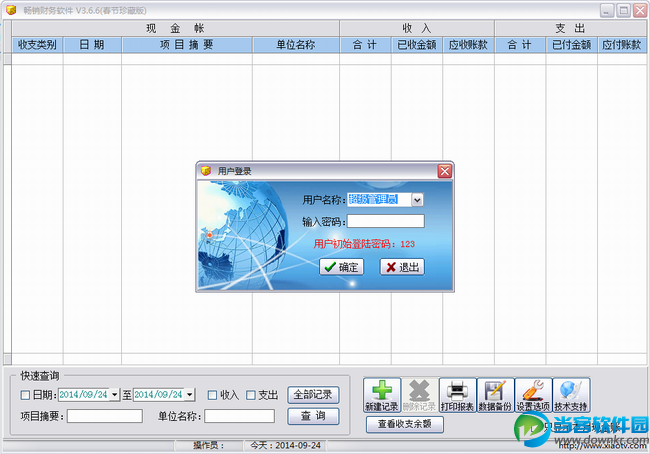Expand the 用户名称 username dropdown
The image size is (650, 454).
(x=417, y=201)
